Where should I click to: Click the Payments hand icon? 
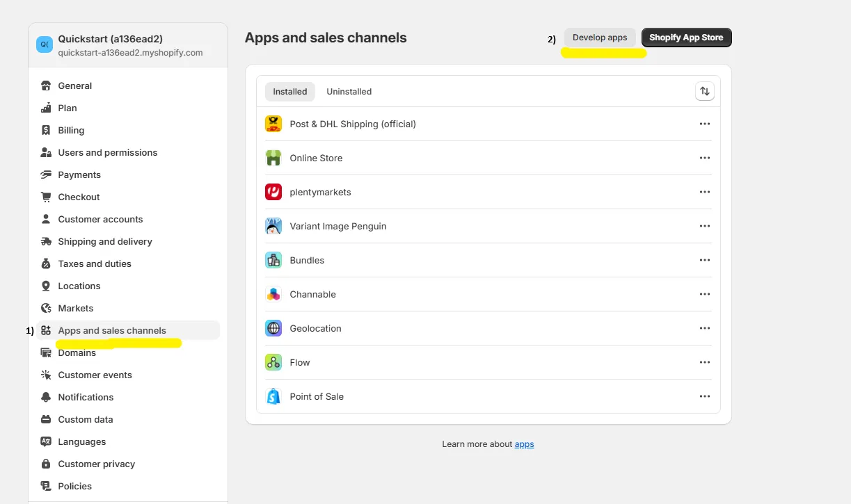[x=46, y=174]
